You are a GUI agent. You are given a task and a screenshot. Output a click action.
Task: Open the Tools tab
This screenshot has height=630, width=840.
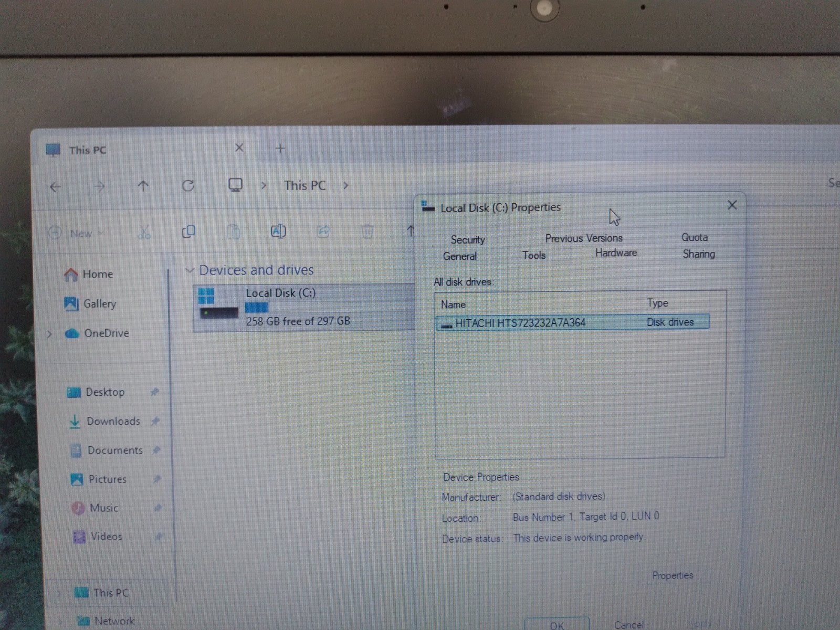tap(534, 256)
